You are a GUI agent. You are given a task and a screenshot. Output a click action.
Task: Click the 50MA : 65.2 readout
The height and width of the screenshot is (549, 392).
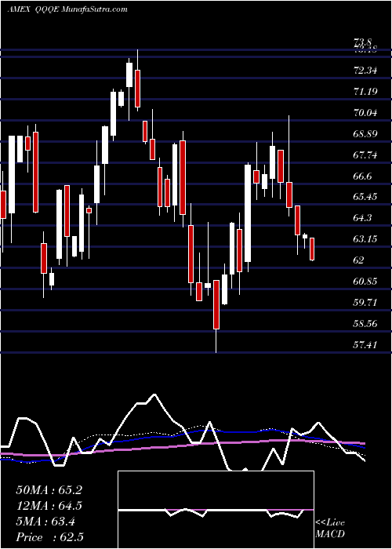click(49, 490)
